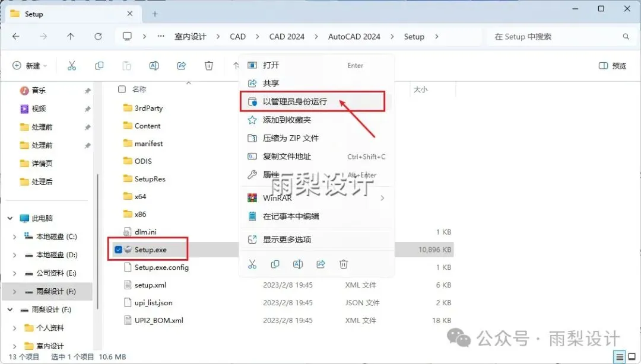Click the Cut icon in the toolbar
This screenshot has height=364, width=641.
(x=72, y=66)
